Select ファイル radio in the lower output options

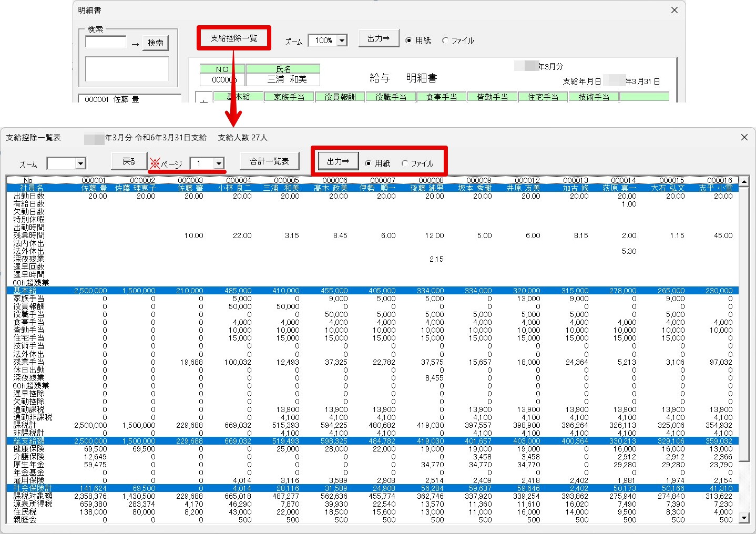point(405,163)
